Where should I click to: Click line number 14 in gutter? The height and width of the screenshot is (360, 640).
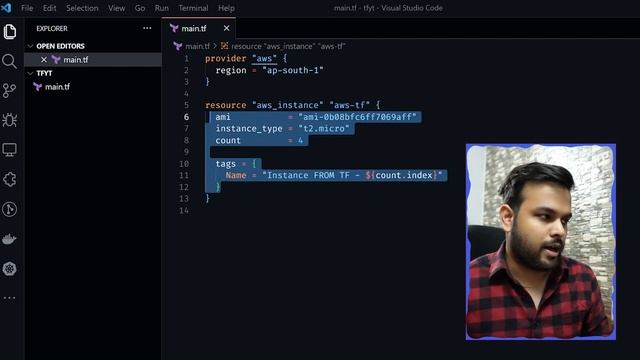(184, 210)
